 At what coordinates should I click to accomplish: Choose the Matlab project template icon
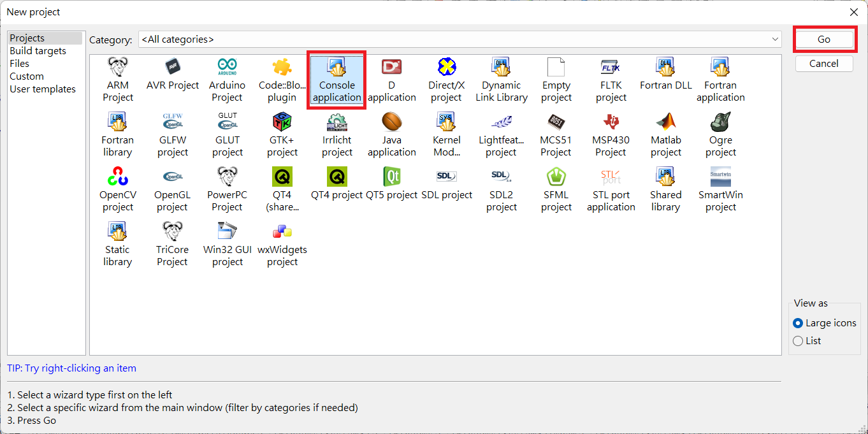[x=666, y=122]
